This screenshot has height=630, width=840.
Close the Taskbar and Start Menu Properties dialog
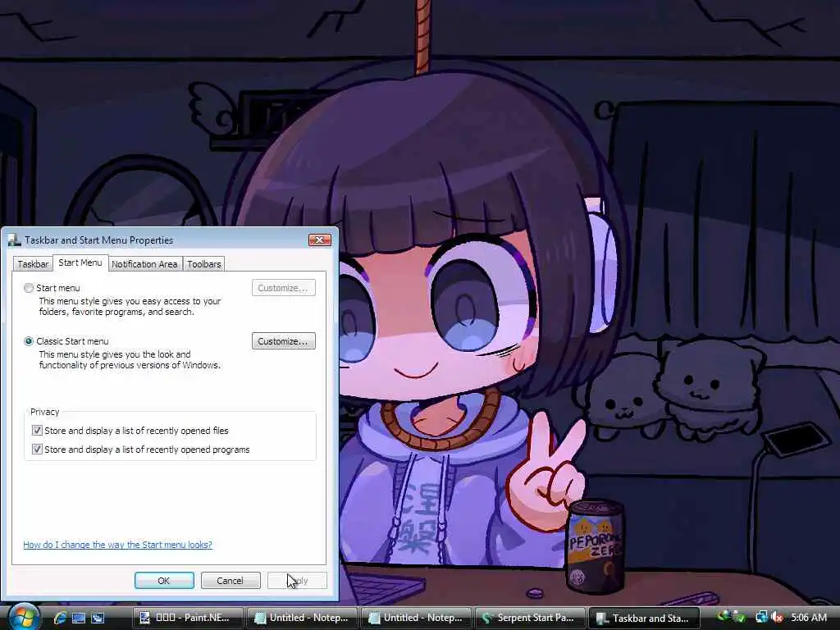[320, 240]
